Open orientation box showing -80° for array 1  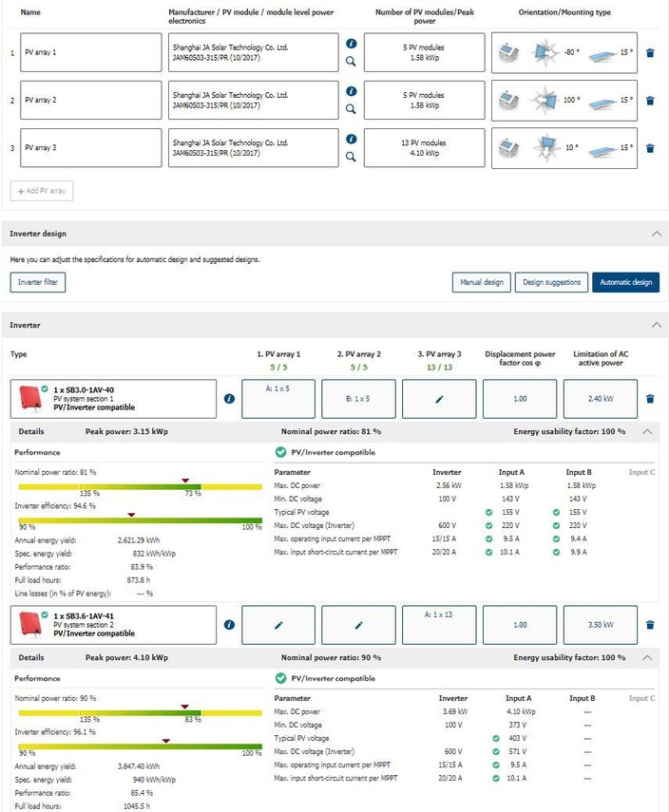[x=564, y=52]
